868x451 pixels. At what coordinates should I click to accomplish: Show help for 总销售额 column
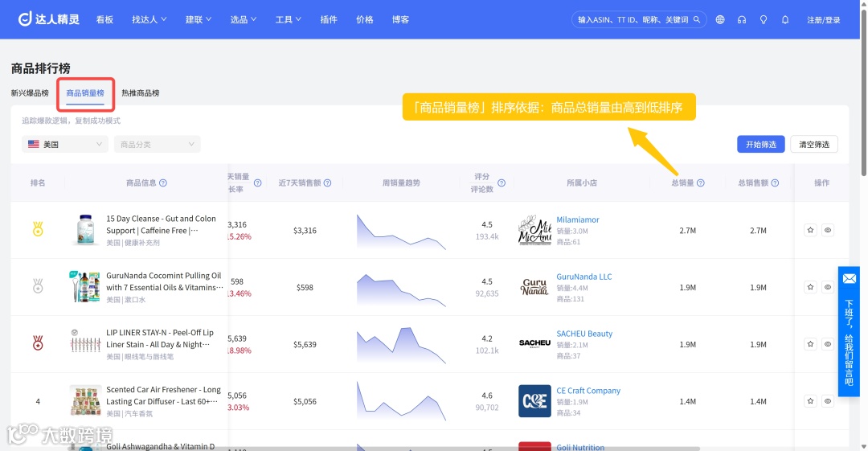[775, 182]
